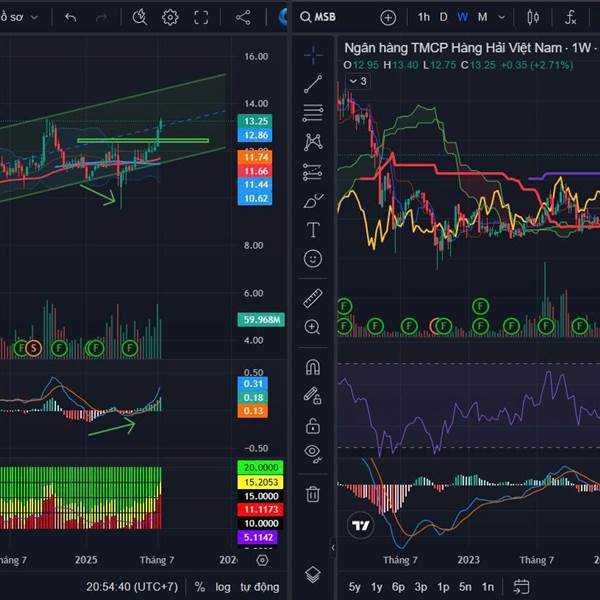Select the M monthly timeframe

click(483, 17)
